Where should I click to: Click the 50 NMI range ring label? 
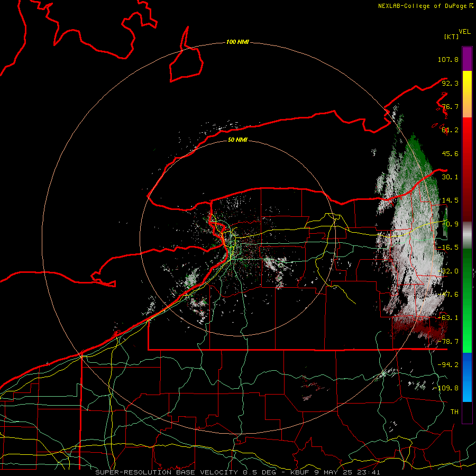click(237, 140)
